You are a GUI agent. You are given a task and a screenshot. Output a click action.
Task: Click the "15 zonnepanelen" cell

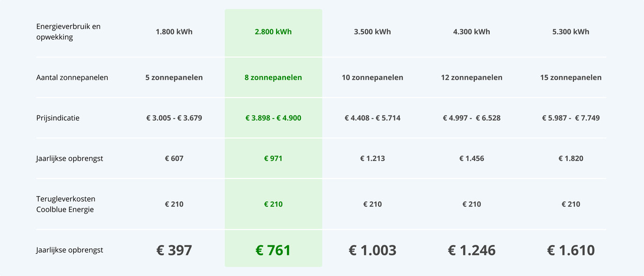(x=570, y=77)
